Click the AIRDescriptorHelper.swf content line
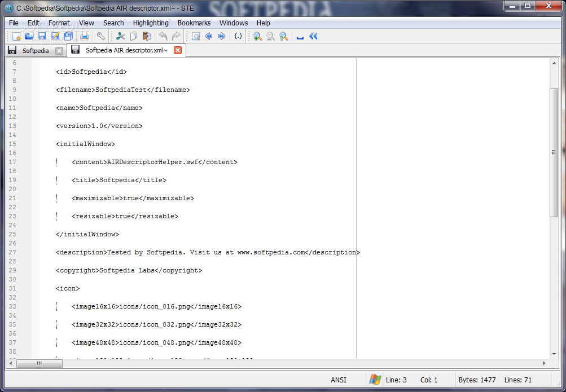 tap(155, 162)
